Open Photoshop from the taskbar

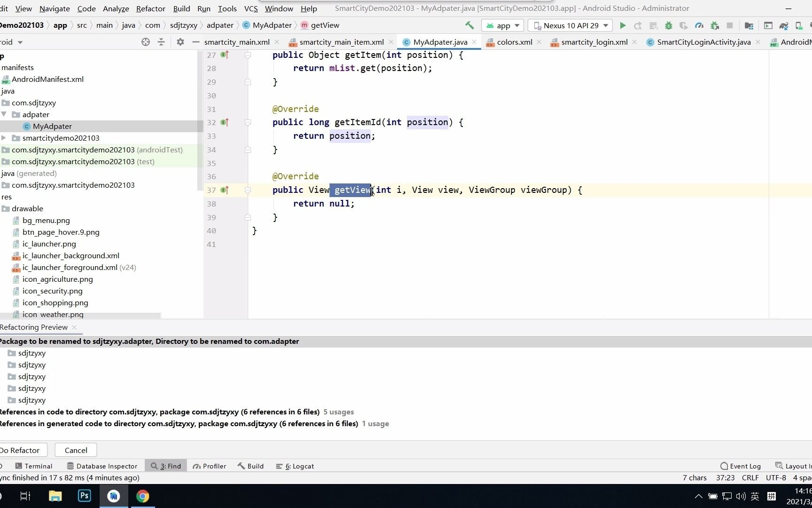point(84,496)
